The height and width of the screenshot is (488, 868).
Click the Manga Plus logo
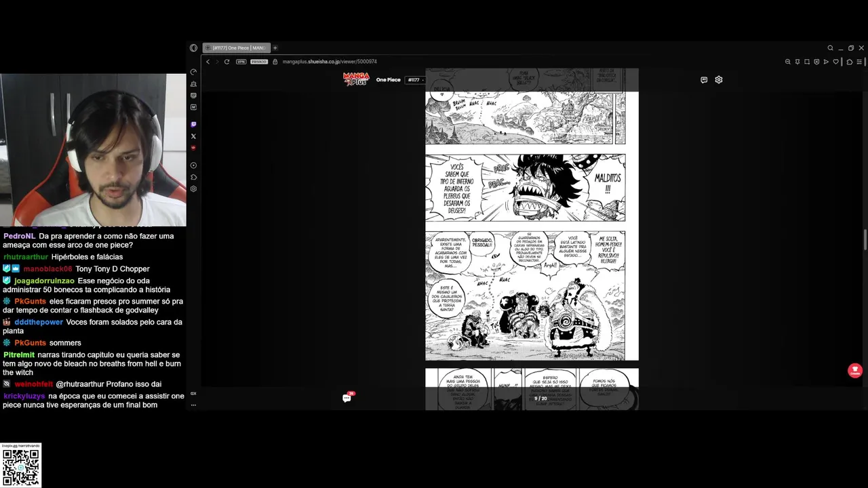tap(356, 79)
